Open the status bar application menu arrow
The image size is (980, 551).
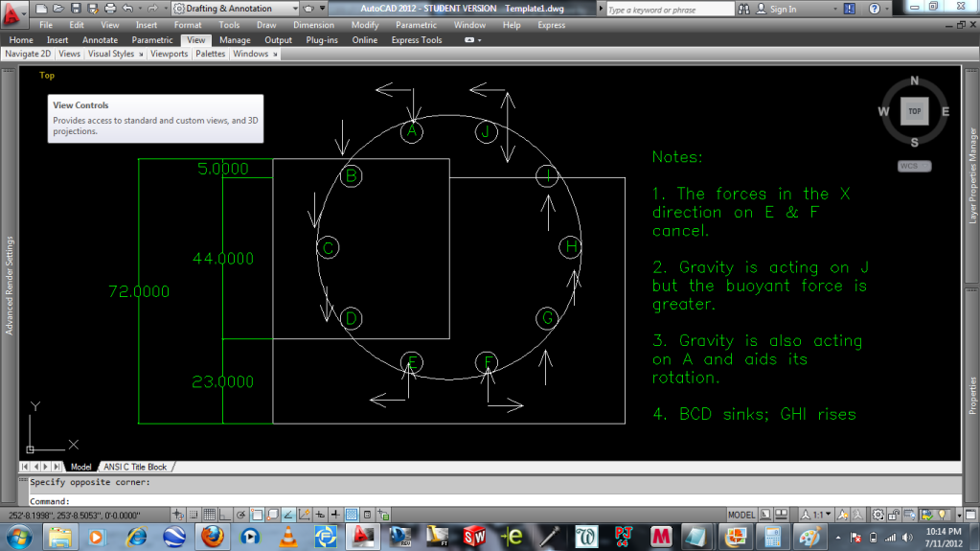point(959,515)
